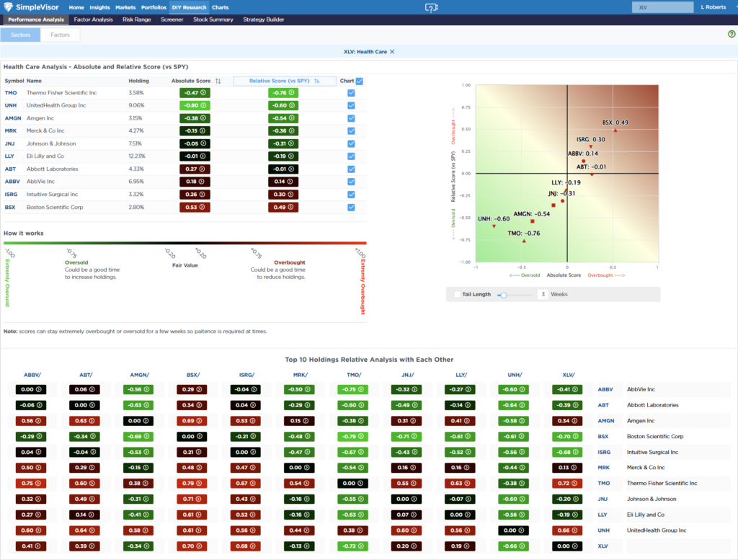Open the Portfolios menu

(x=154, y=7)
